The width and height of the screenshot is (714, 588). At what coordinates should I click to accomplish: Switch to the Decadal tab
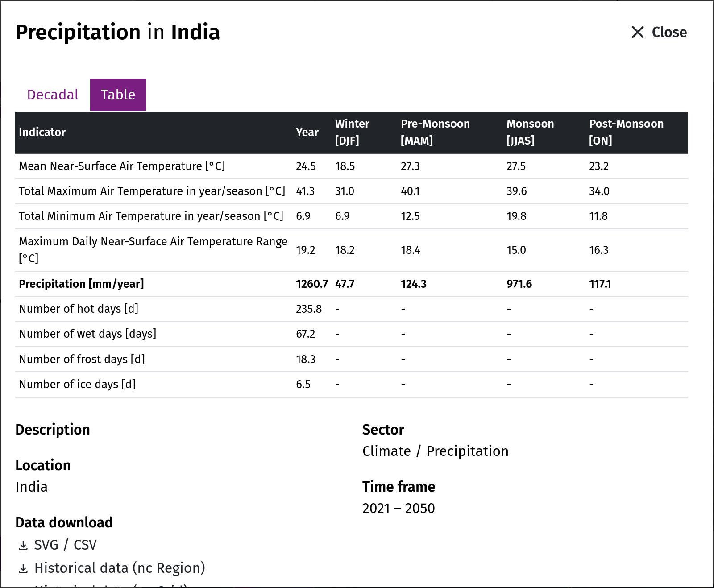[x=53, y=95]
